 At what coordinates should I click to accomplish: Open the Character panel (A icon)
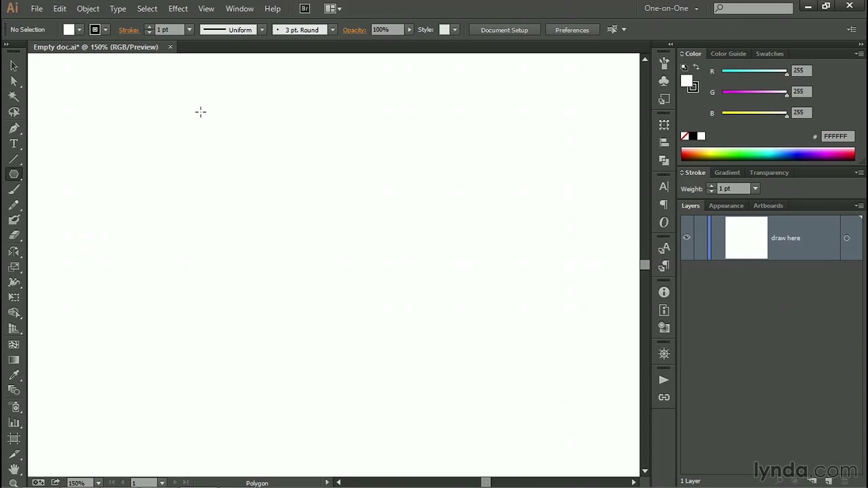click(x=664, y=187)
